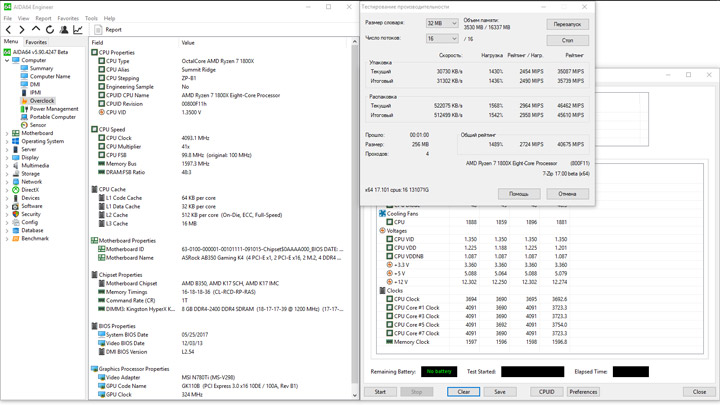Expand the Config tree node

pos(7,222)
